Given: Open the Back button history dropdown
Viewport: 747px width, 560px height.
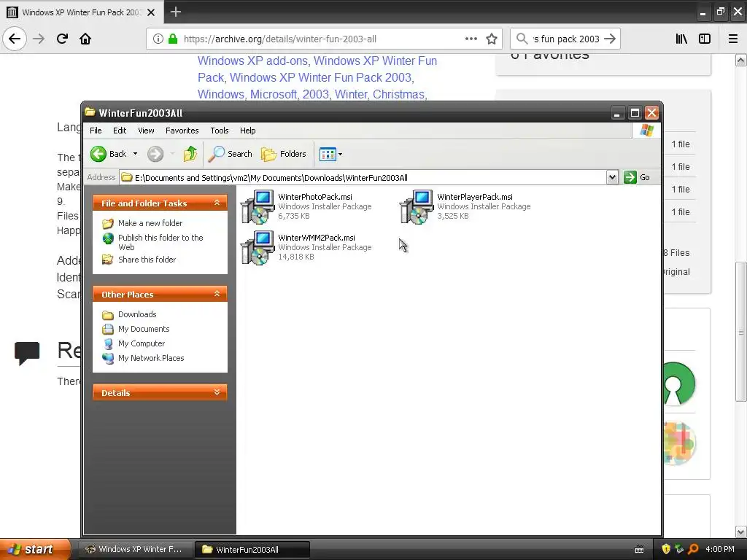Looking at the screenshot, I should click(135, 154).
